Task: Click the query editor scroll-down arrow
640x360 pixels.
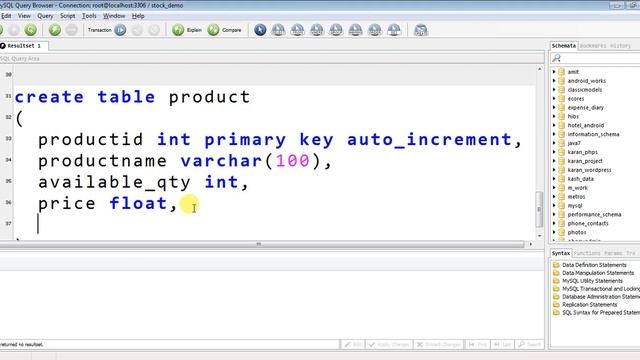Action: (539, 236)
